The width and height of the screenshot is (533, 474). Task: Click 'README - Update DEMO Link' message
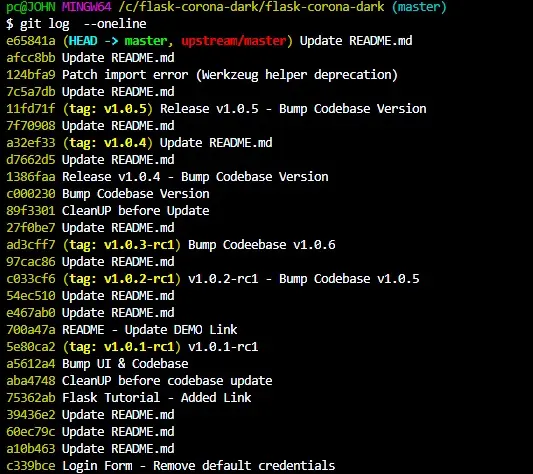coord(150,330)
